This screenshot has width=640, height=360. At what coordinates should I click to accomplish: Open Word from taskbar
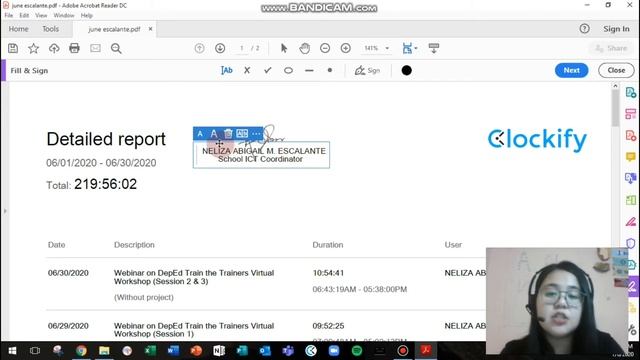pos(173,351)
